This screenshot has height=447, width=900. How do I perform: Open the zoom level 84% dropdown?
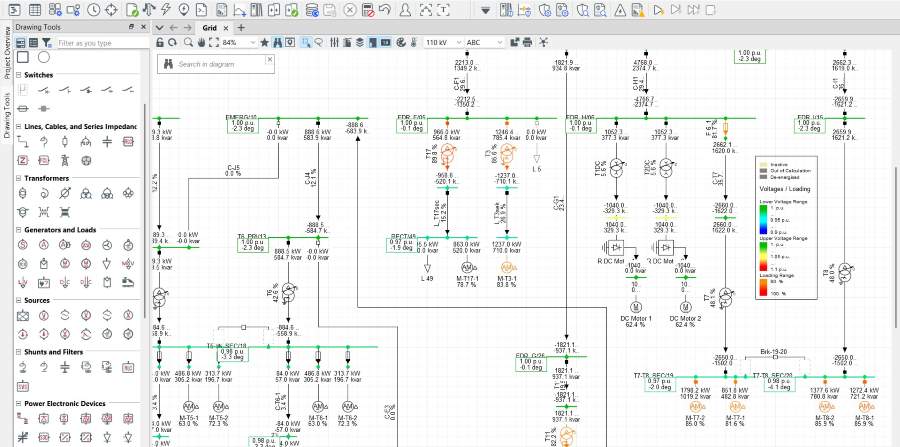pos(253,43)
